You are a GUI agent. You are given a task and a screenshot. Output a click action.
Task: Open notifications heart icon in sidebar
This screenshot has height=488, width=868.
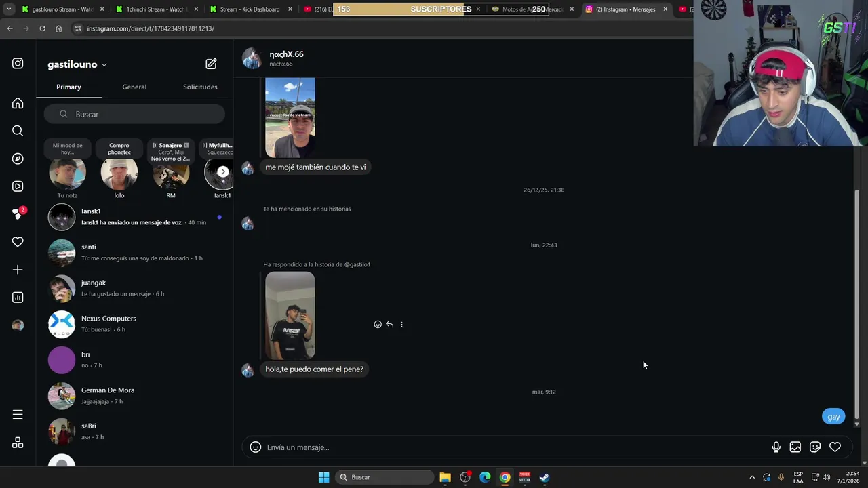(18, 242)
